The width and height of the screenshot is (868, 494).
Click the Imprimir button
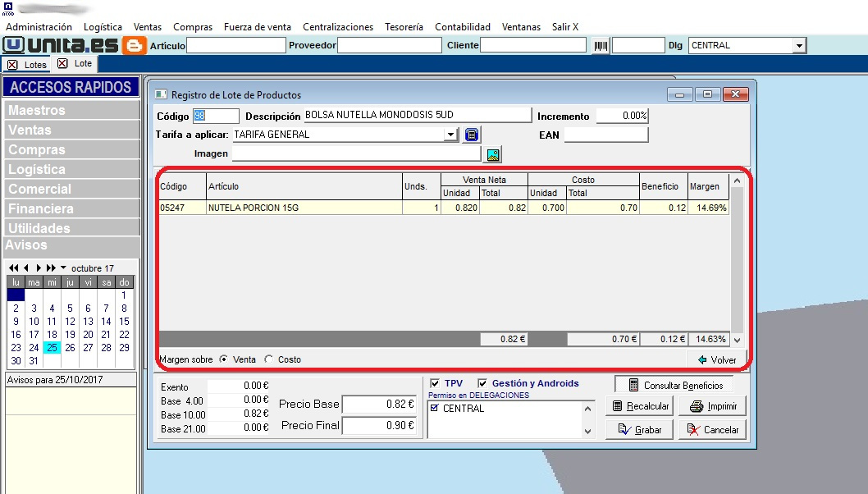pyautogui.click(x=713, y=406)
